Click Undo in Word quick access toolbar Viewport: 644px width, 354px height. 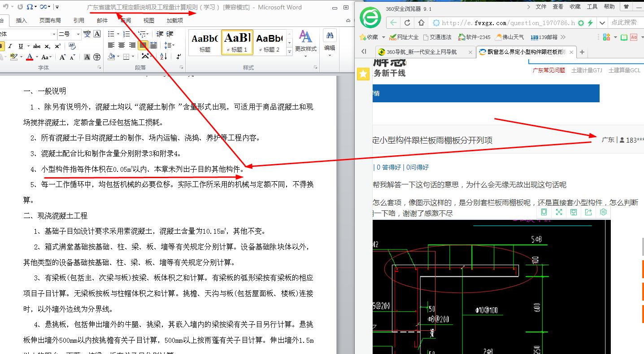[6, 7]
